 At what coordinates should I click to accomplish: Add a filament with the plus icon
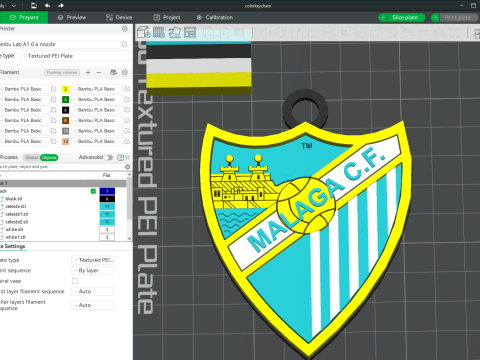pos(88,72)
